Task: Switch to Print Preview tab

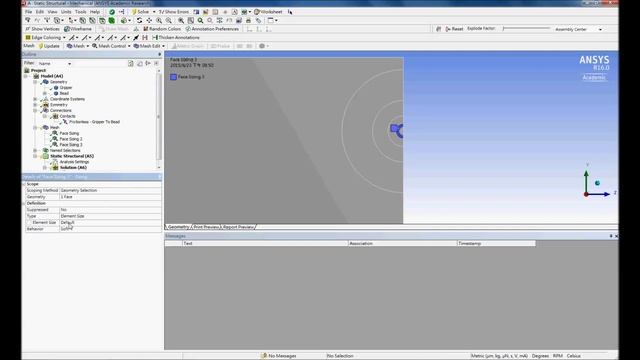Action: [x=206, y=227]
